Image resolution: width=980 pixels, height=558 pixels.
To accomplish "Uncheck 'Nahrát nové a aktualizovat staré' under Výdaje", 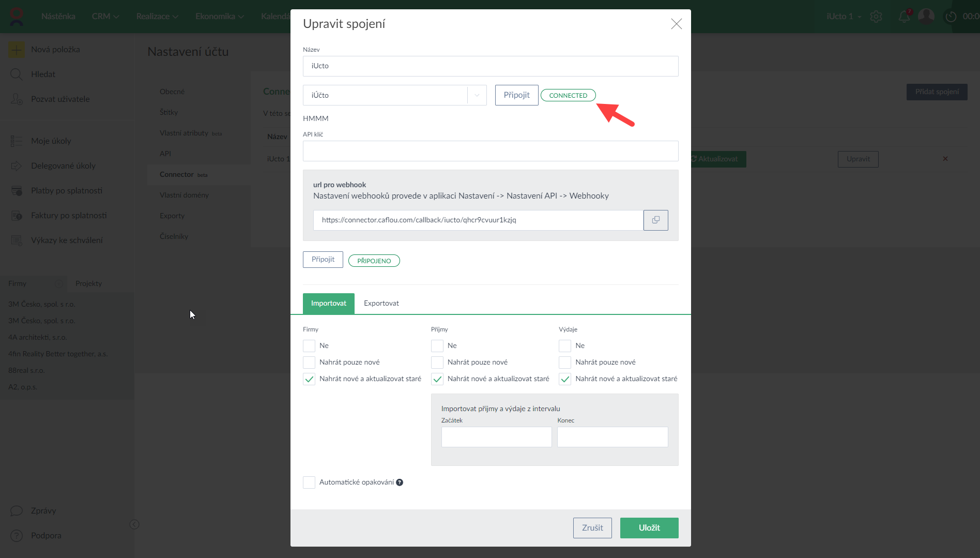I will point(565,379).
